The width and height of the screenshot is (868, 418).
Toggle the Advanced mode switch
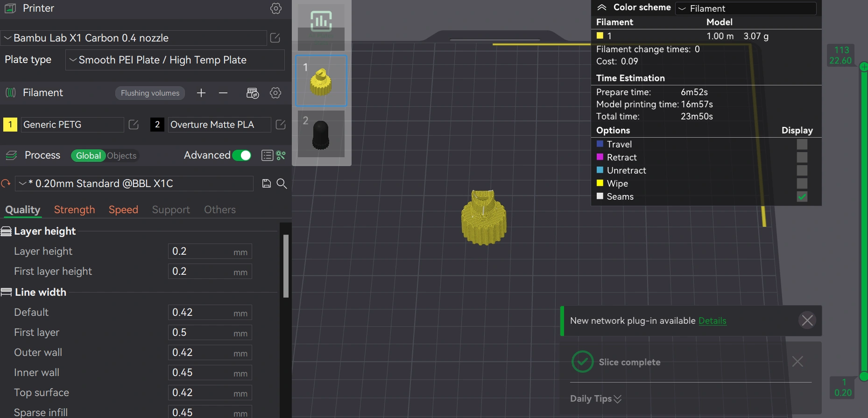[x=242, y=155]
